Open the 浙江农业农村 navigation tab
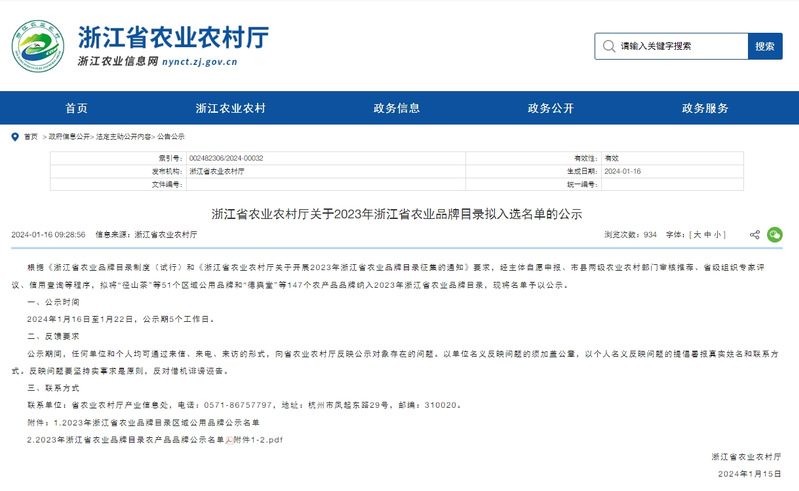Screen dimensions: 799x491 [x=231, y=108]
